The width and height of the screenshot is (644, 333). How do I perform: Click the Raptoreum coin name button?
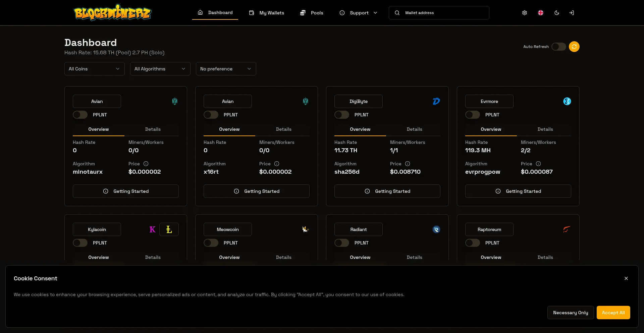point(489,229)
